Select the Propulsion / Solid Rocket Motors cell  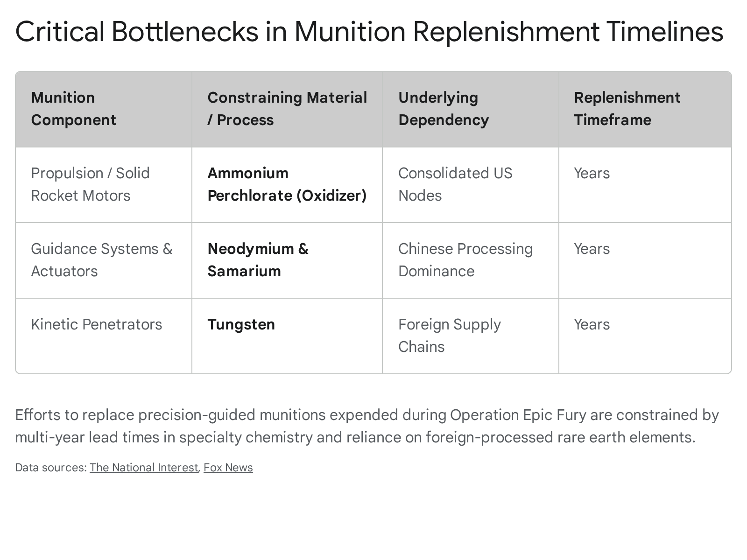tap(90, 184)
